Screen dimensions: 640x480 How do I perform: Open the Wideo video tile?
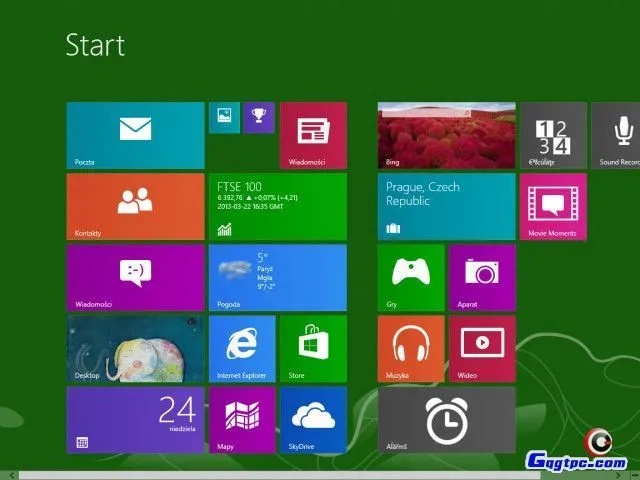click(482, 349)
